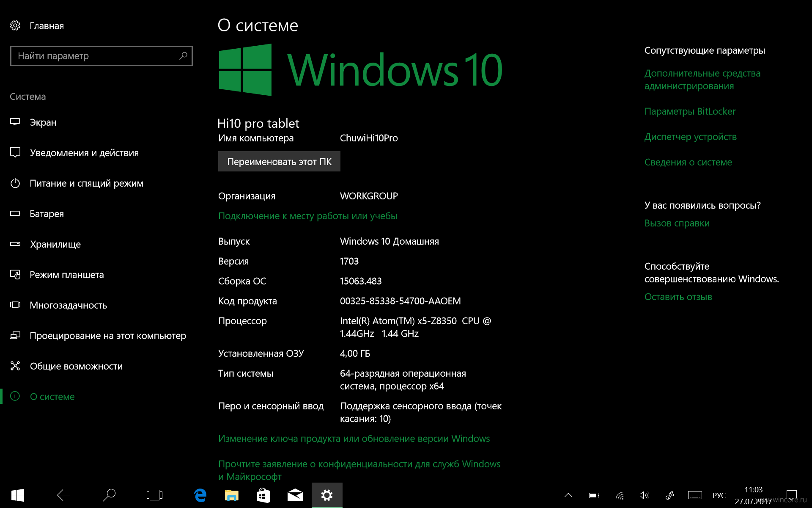Viewport: 812px width, 508px height.
Task: Click the taskbar back arrow button
Action: pyautogui.click(x=63, y=495)
